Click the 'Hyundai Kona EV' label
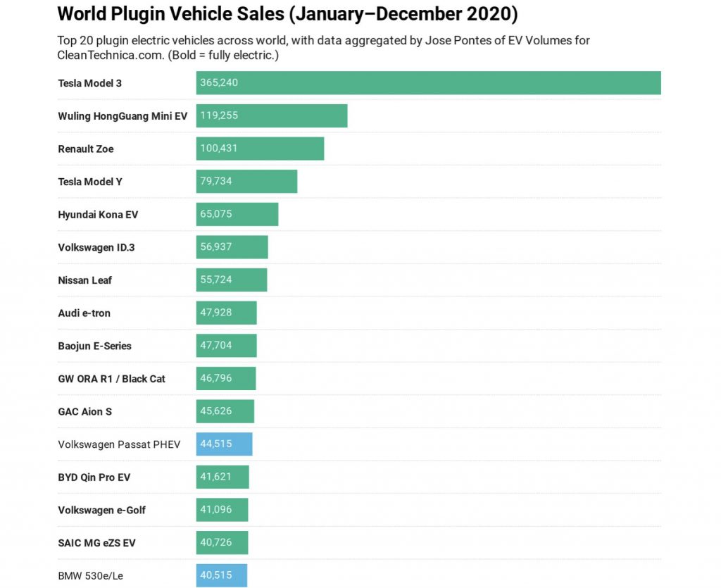The image size is (721, 588). tap(98, 215)
